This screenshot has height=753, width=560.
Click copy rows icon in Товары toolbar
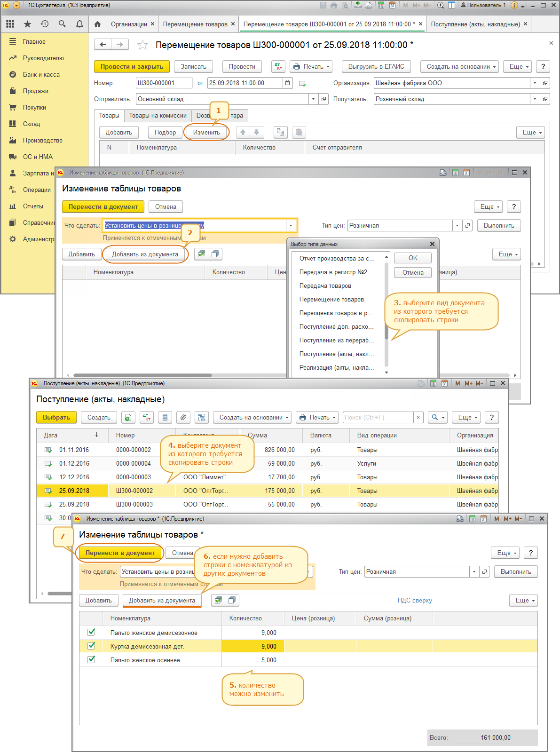tap(281, 133)
